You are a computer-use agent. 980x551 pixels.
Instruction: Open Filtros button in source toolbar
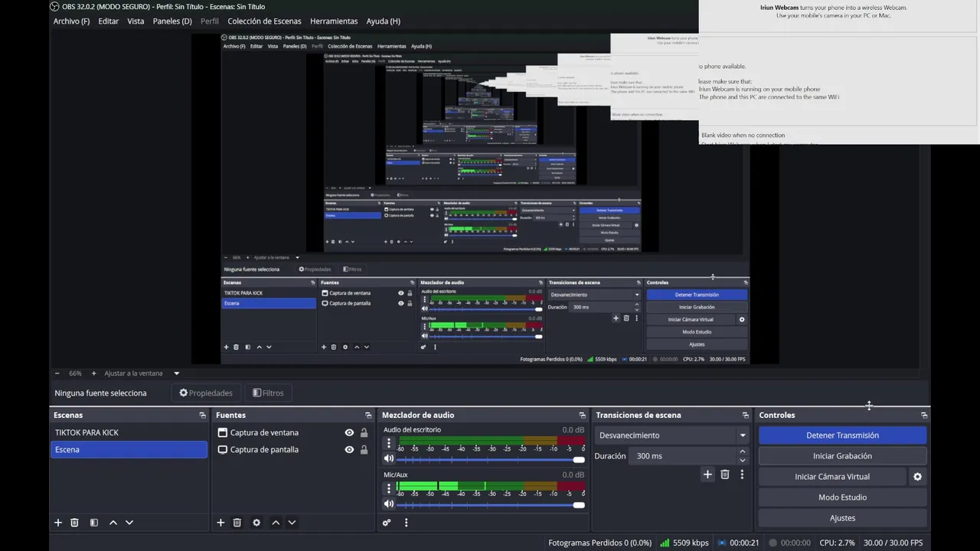click(x=269, y=393)
